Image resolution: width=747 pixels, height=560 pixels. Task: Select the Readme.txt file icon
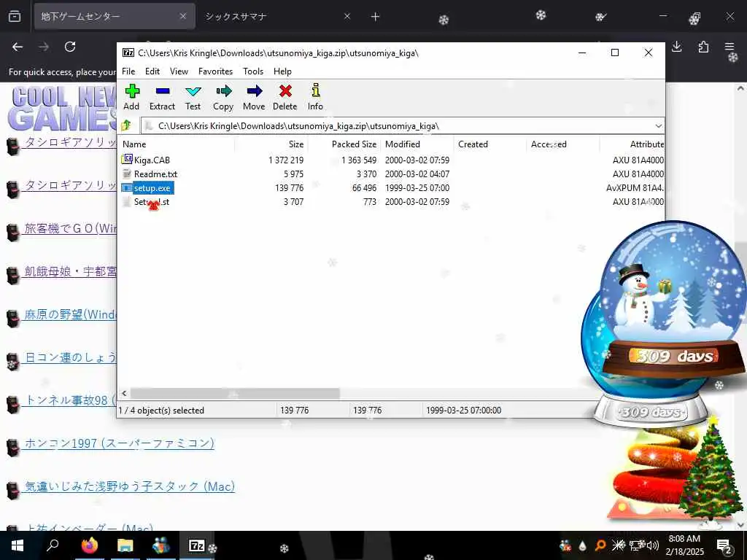(x=127, y=174)
